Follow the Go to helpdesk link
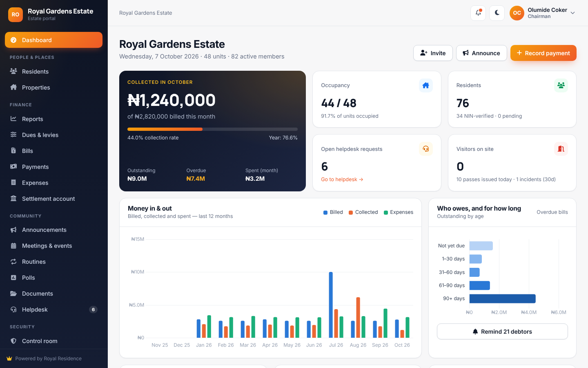This screenshot has width=588, height=368. click(342, 180)
